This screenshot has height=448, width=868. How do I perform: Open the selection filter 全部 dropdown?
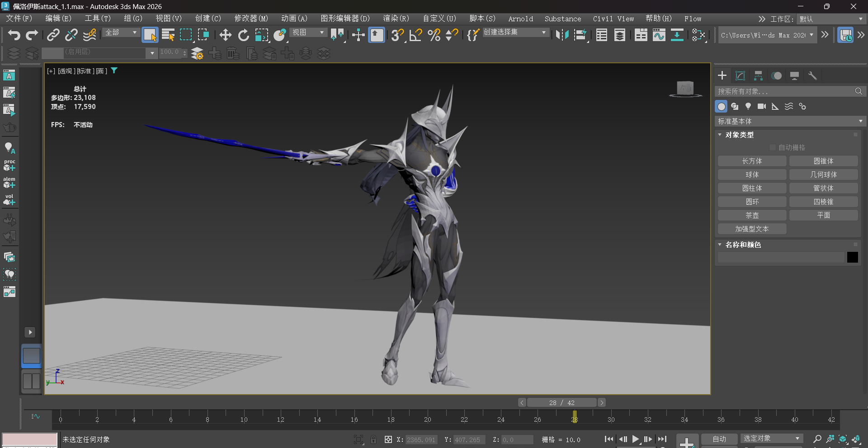[121, 33]
